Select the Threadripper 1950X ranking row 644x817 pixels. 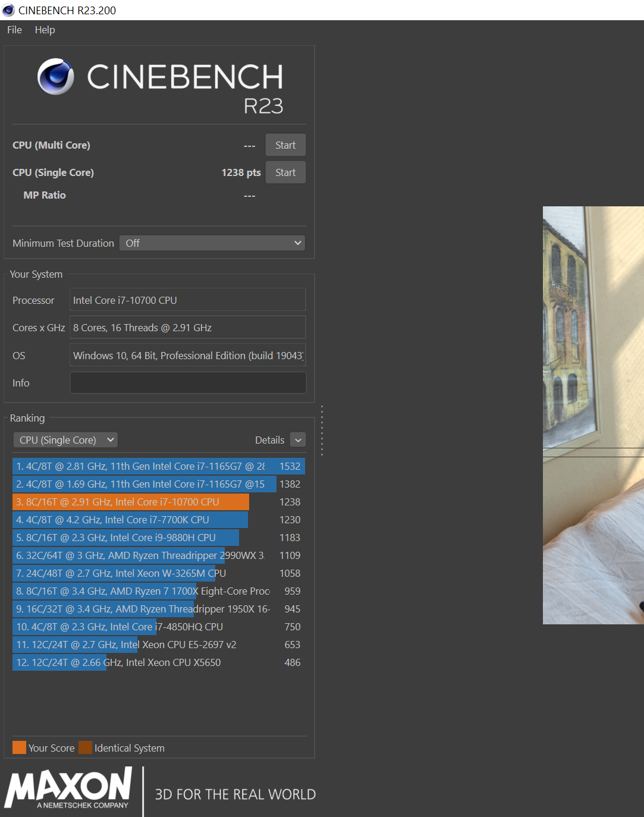coord(159,609)
